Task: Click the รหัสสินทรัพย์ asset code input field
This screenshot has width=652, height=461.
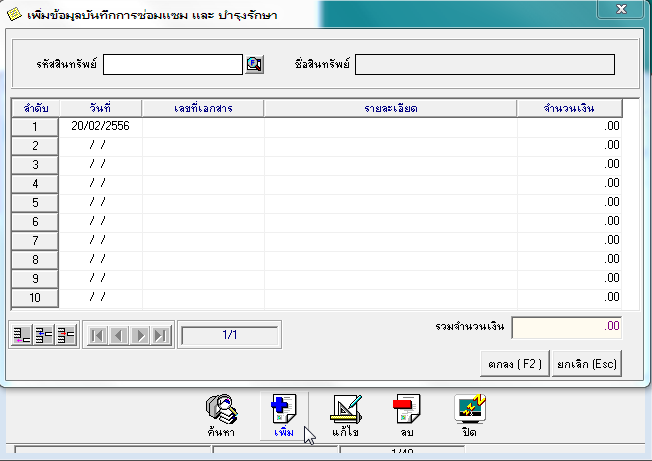Action: tap(173, 65)
